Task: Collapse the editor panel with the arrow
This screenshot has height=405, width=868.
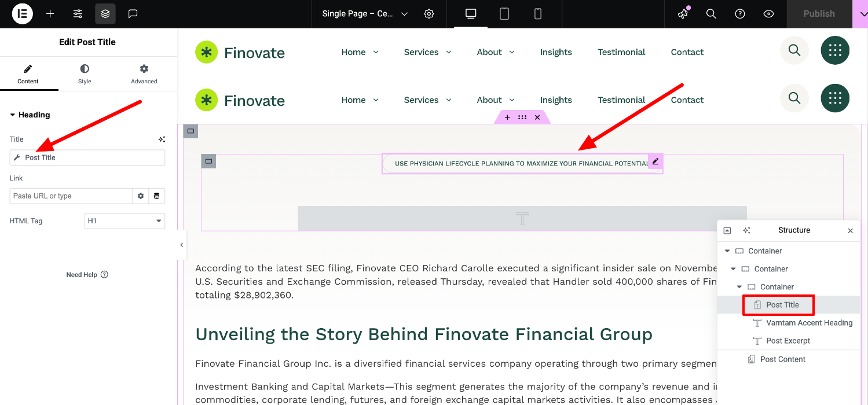Action: pyautogui.click(x=181, y=245)
